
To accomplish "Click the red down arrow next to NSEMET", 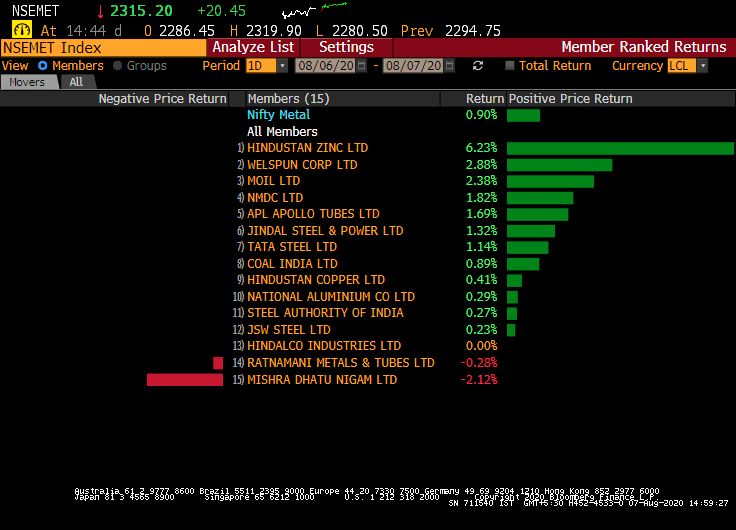I will click(x=100, y=11).
